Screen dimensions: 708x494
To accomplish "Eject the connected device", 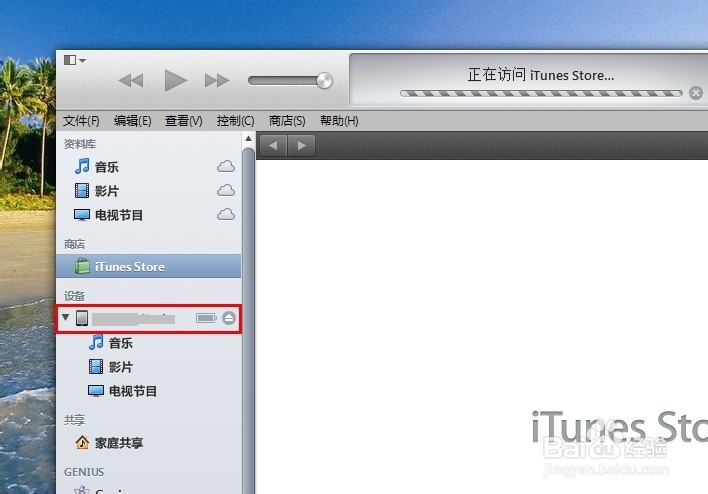I will (229, 318).
